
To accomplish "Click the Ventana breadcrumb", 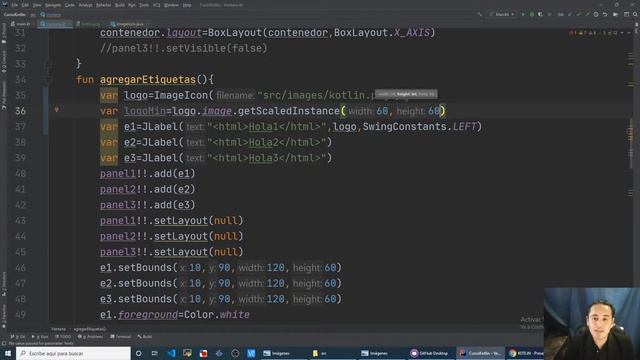I will click(x=58, y=329).
